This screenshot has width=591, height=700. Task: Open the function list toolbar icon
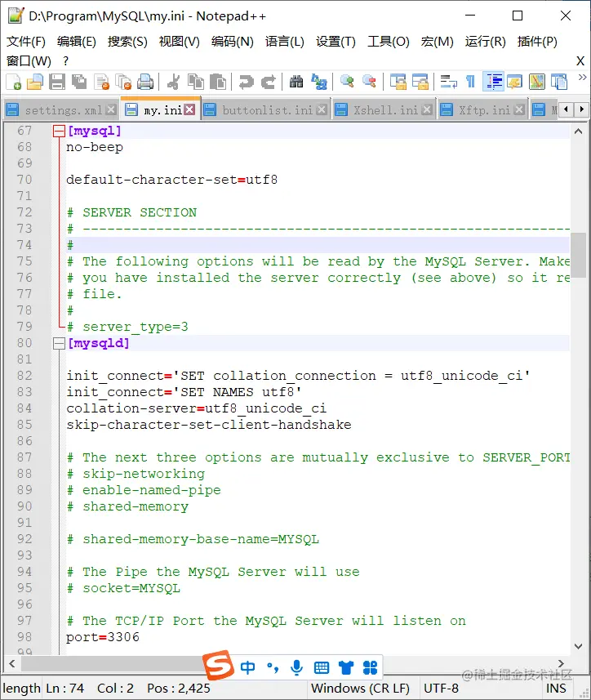click(x=559, y=82)
